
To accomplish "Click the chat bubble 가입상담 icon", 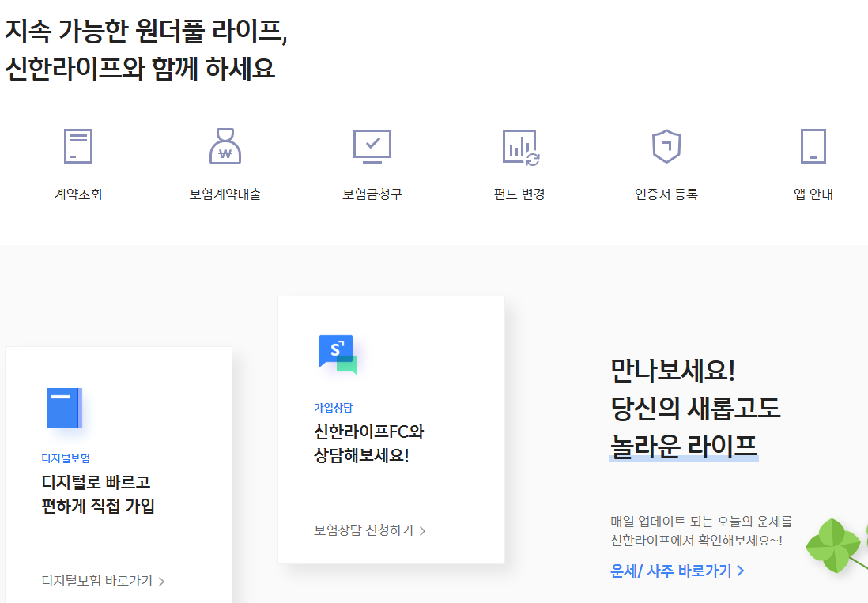I will point(338,355).
